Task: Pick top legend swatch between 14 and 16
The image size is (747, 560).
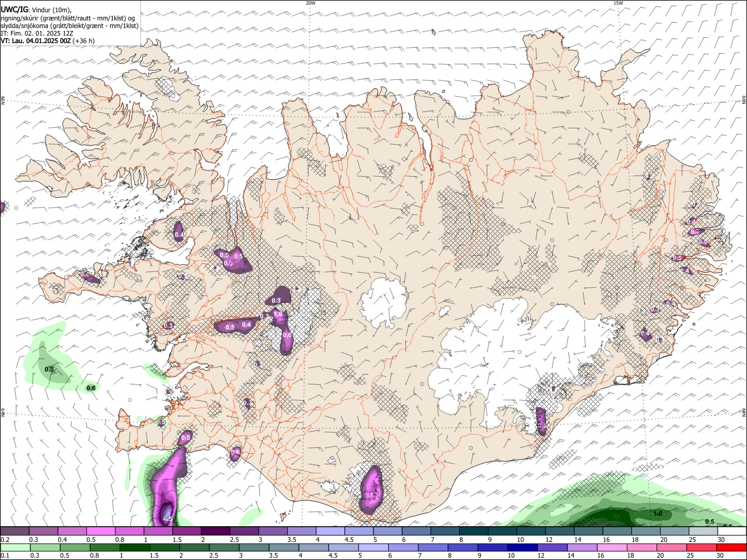Action: pyautogui.click(x=588, y=531)
